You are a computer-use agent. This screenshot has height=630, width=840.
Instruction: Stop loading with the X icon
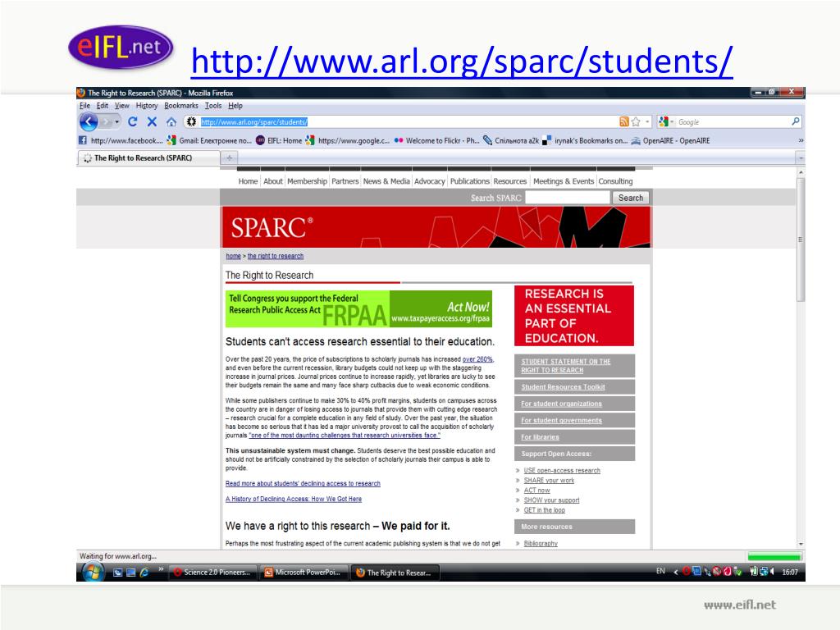152,121
